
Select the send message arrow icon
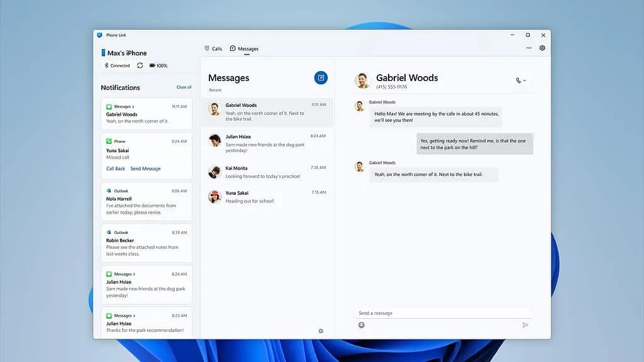pyautogui.click(x=526, y=325)
